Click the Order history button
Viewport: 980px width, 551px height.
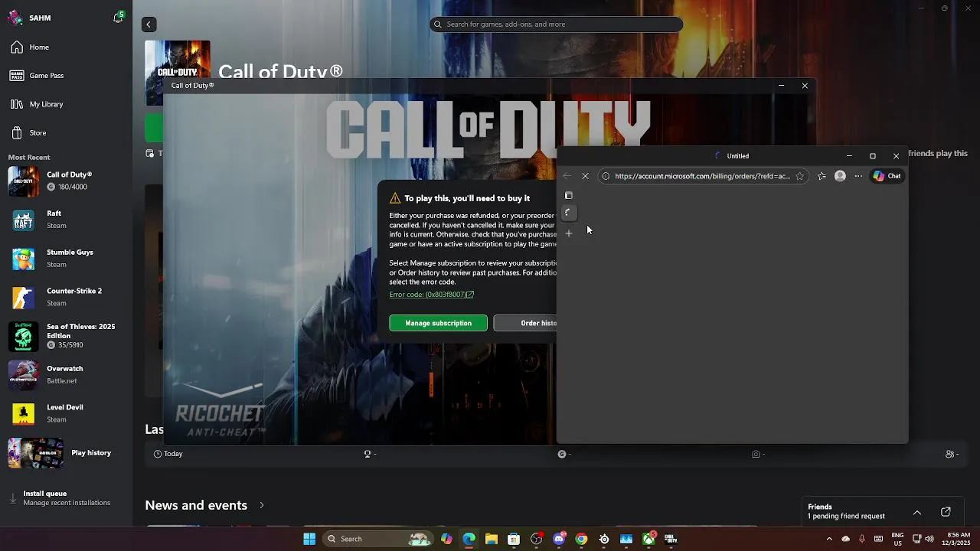coord(525,323)
